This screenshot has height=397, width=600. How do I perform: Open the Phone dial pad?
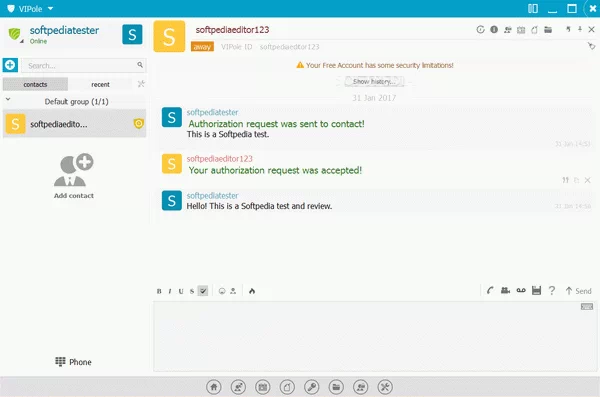73,362
